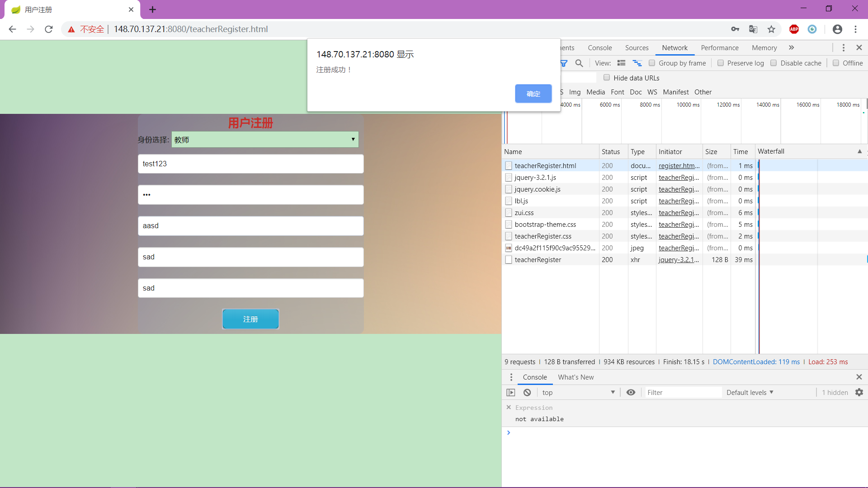Click the test123 username input field

tap(250, 164)
